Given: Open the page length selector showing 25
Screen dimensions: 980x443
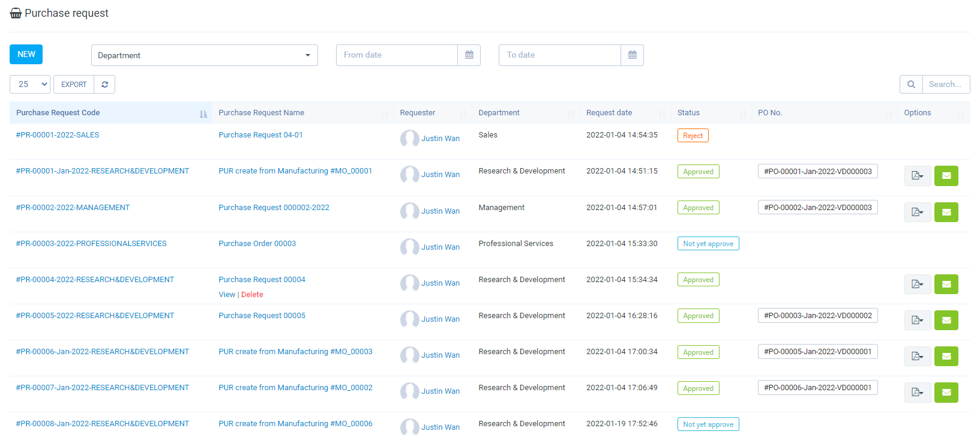Looking at the screenshot, I should coord(30,85).
